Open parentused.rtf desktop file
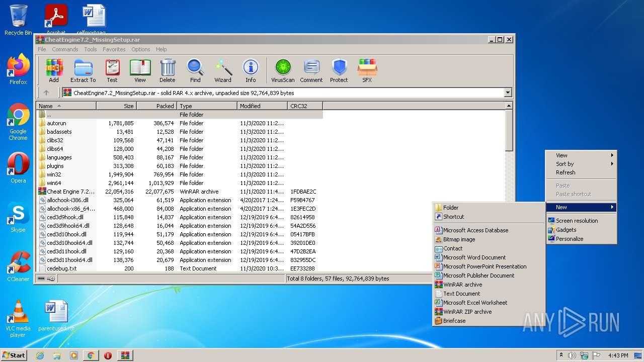The height and width of the screenshot is (362, 644). [56, 316]
